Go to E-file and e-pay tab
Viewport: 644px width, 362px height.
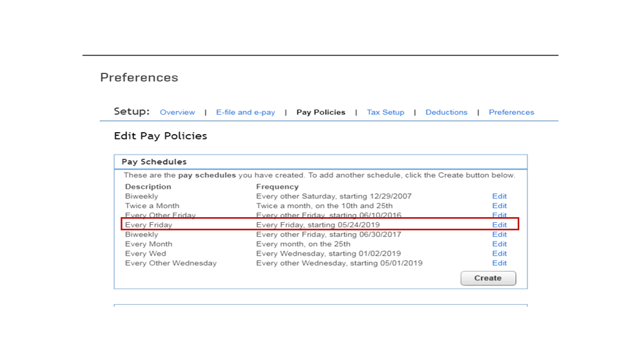point(246,112)
